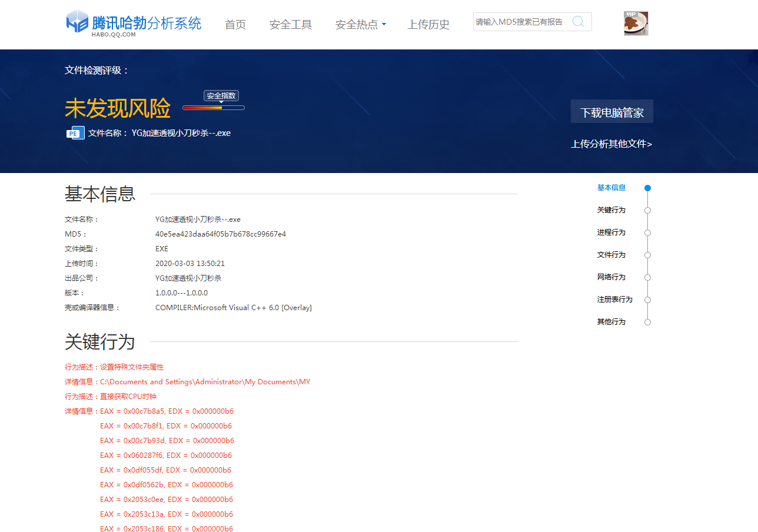Screen dimensions: 758x532
Task: Click the timeline dot beside 其他行为
Action: tap(648, 322)
